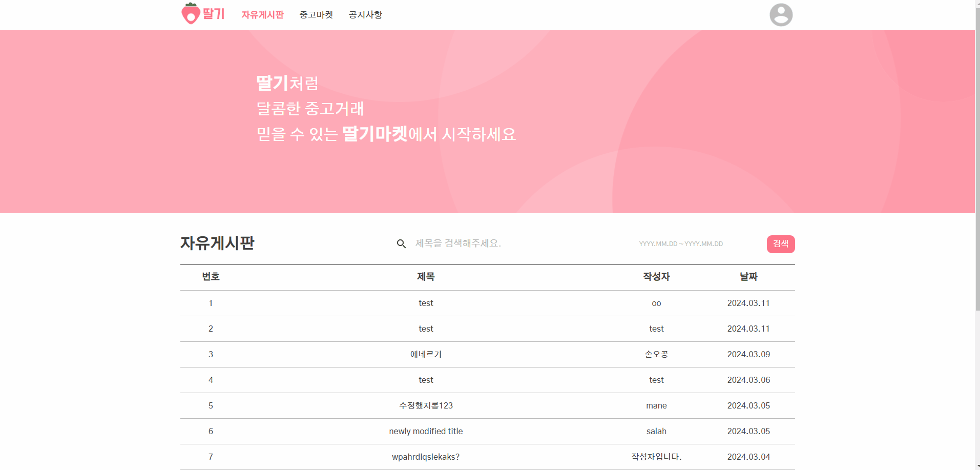
Task: Click date 2024.03.05 in the salah row
Action: coord(748,432)
